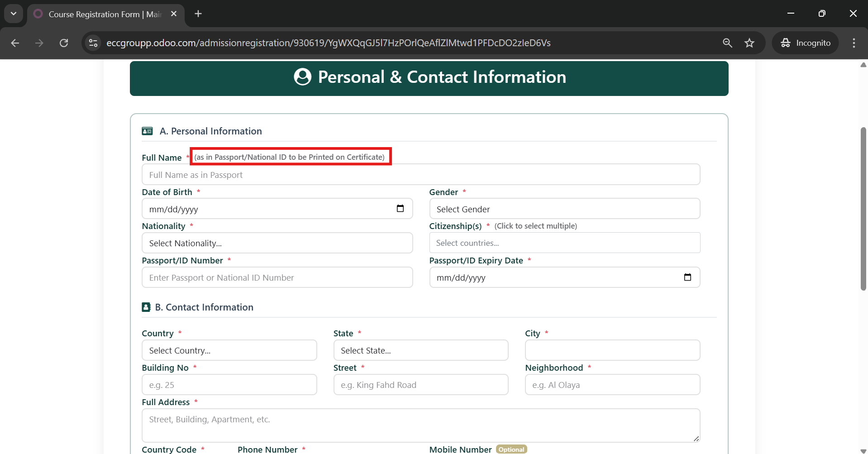Open the Select Nationality dropdown

tap(277, 243)
